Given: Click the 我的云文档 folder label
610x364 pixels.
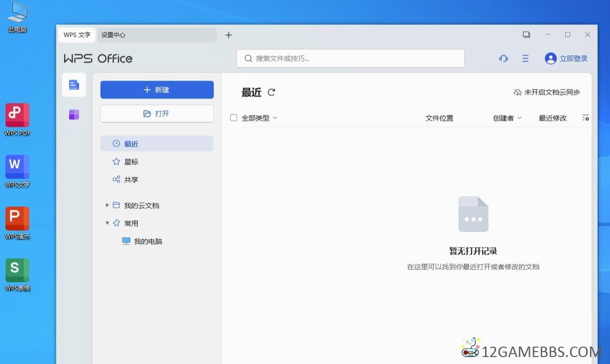Looking at the screenshot, I should 142,205.
